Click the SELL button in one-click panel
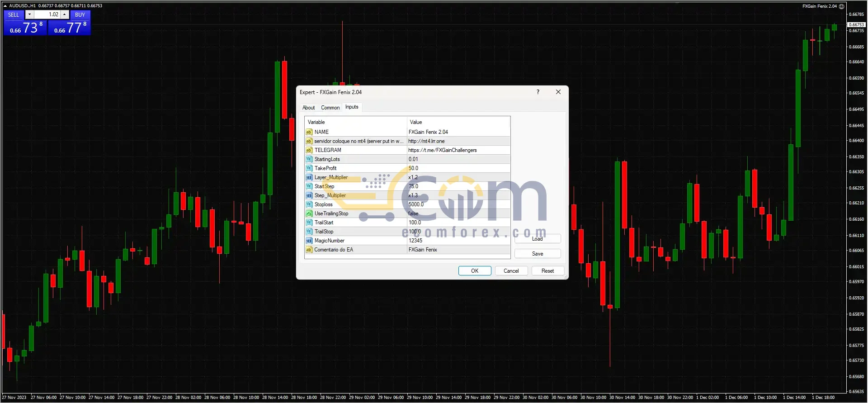The height and width of the screenshot is (403, 868). click(x=14, y=14)
